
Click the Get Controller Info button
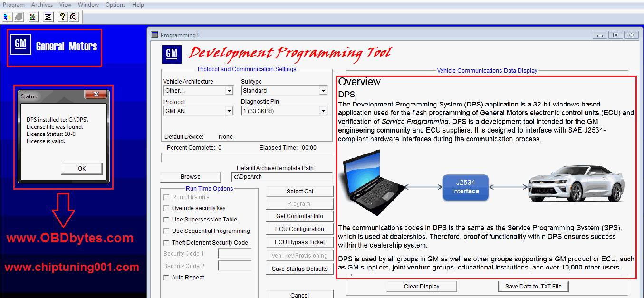[299, 216]
